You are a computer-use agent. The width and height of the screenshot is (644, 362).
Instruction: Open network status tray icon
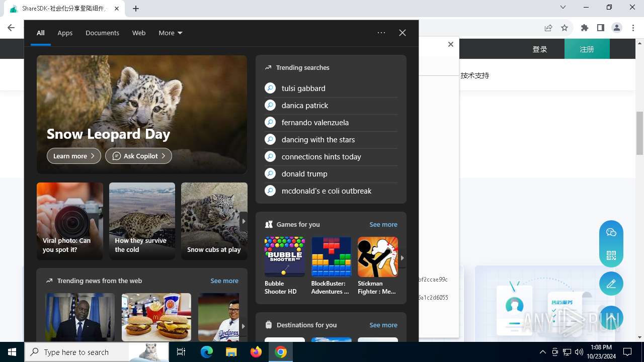click(x=567, y=352)
